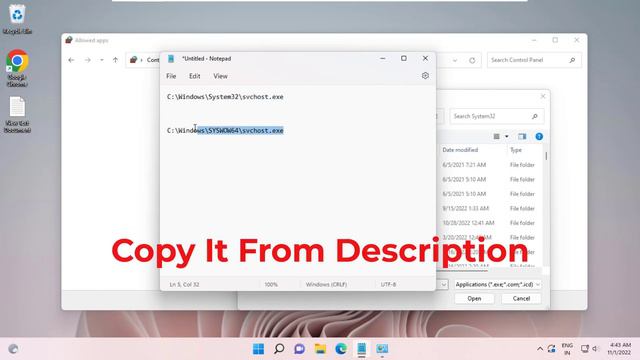Select the row dated 10/28/2022 12:41 AM
Viewport: 640px width, 360px height.
[x=490, y=223]
